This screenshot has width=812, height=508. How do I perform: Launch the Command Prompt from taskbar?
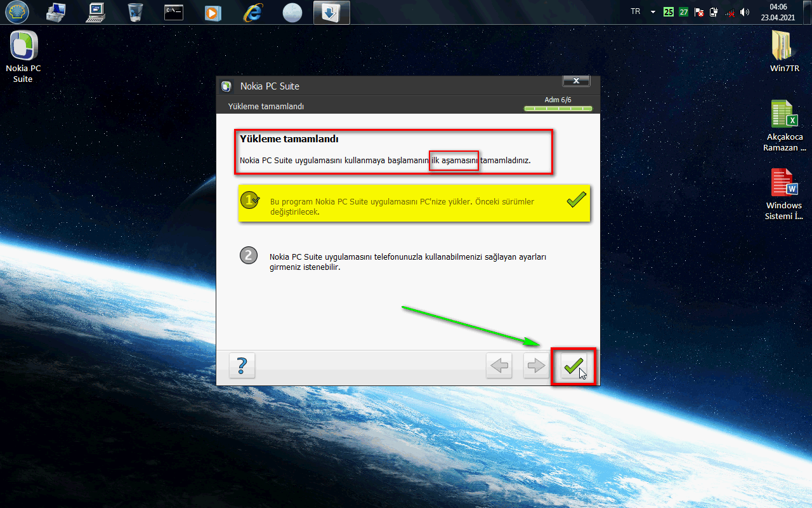(x=174, y=12)
